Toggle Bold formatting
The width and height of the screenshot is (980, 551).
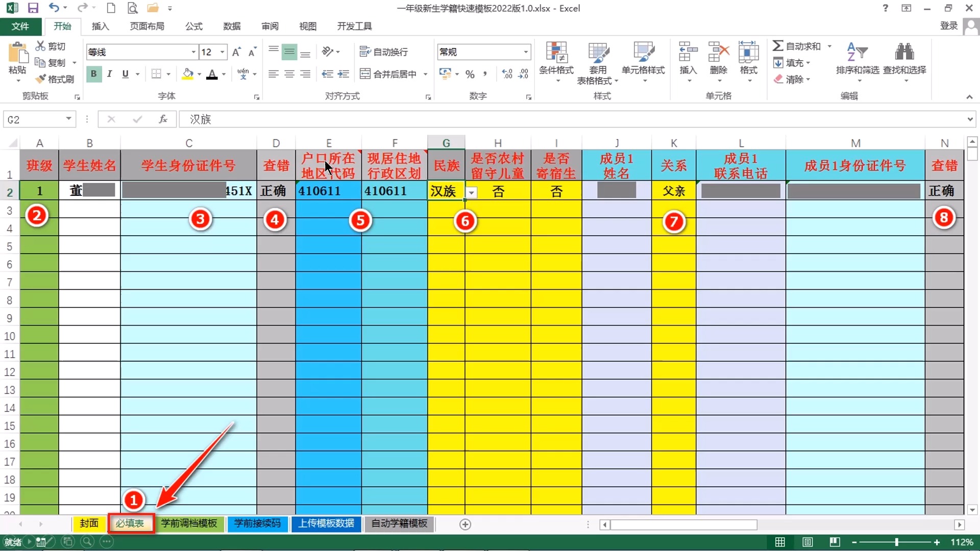[x=93, y=74]
